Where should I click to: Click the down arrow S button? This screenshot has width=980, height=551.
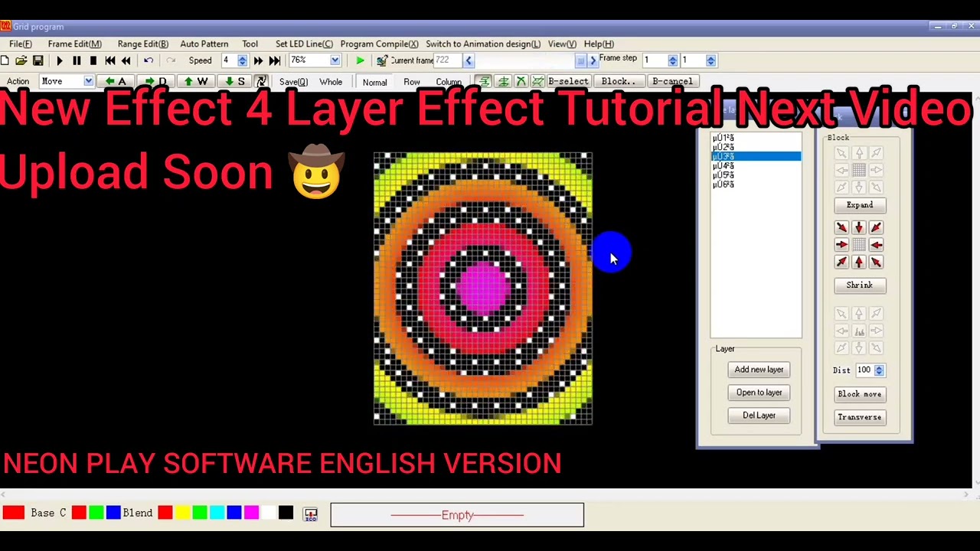click(236, 81)
